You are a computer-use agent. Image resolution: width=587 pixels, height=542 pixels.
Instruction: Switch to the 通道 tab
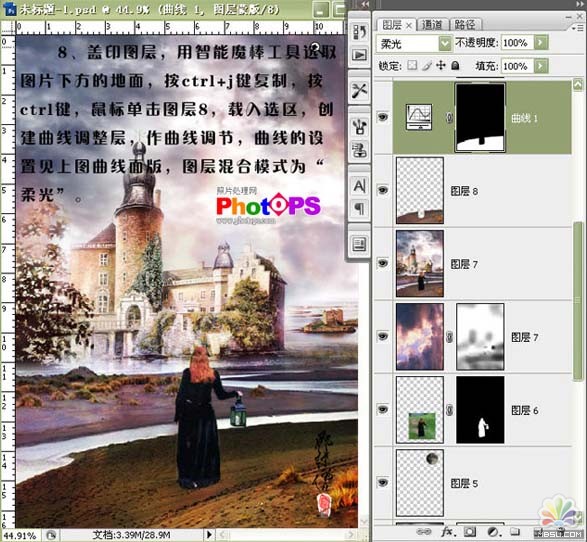432,25
